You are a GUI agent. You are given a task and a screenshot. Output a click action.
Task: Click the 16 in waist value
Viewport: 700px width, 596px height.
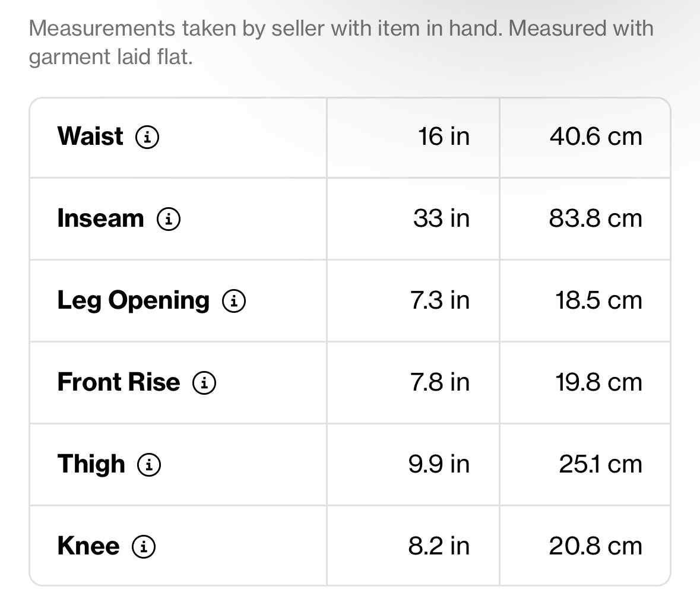coord(444,137)
